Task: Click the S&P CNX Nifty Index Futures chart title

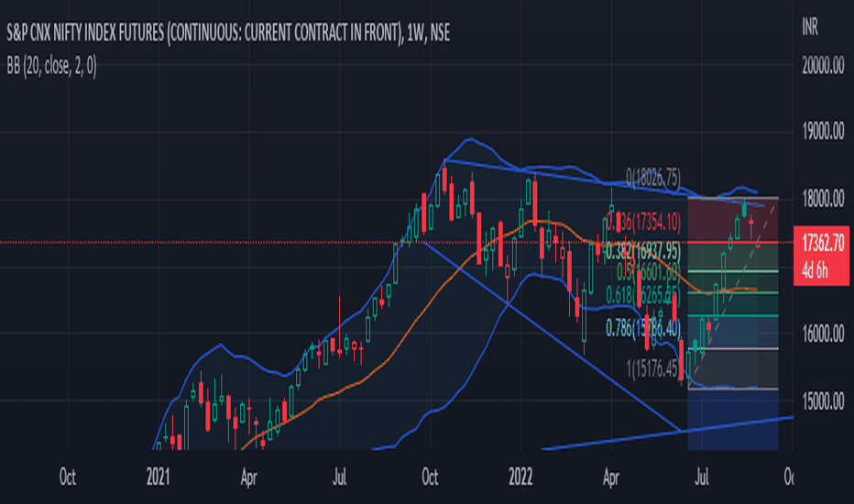Action: coord(228,33)
